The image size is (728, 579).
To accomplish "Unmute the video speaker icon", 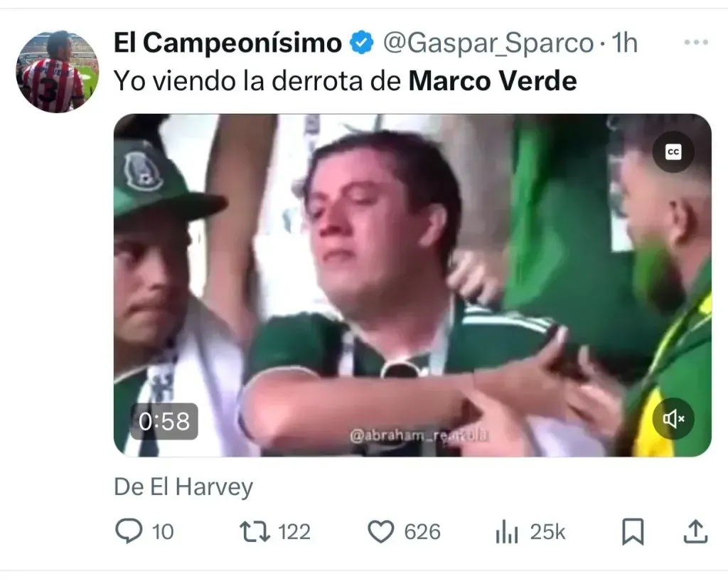I will [673, 419].
